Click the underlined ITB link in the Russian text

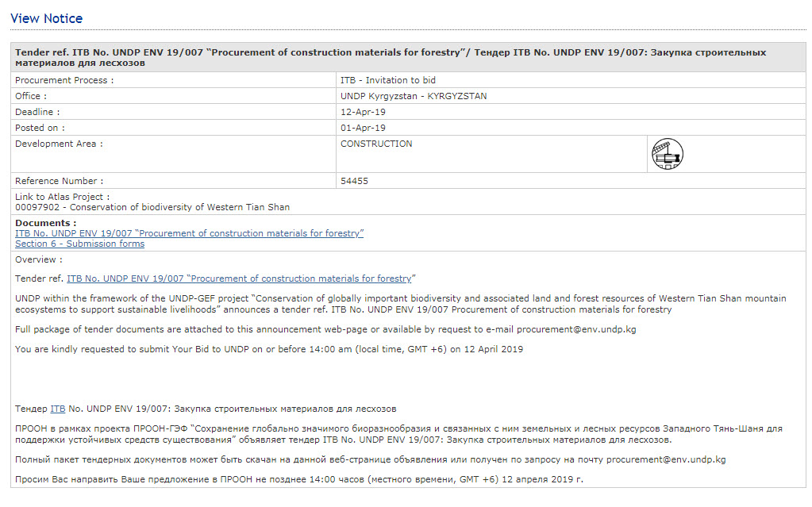point(58,409)
